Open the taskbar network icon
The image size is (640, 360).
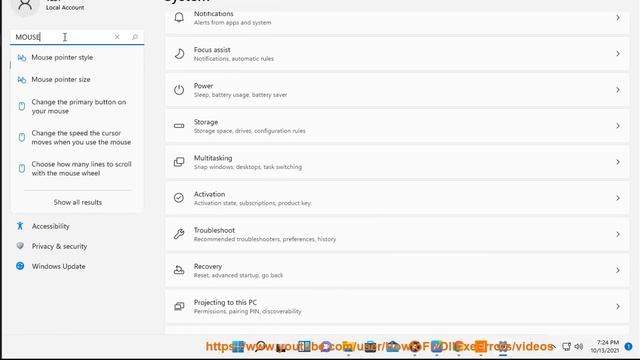click(x=567, y=347)
